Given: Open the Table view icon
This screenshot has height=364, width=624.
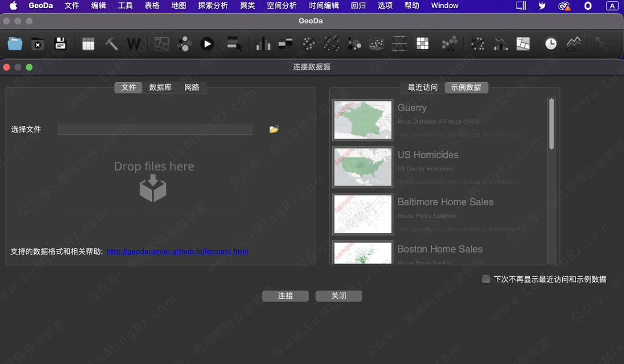Looking at the screenshot, I should (x=88, y=44).
